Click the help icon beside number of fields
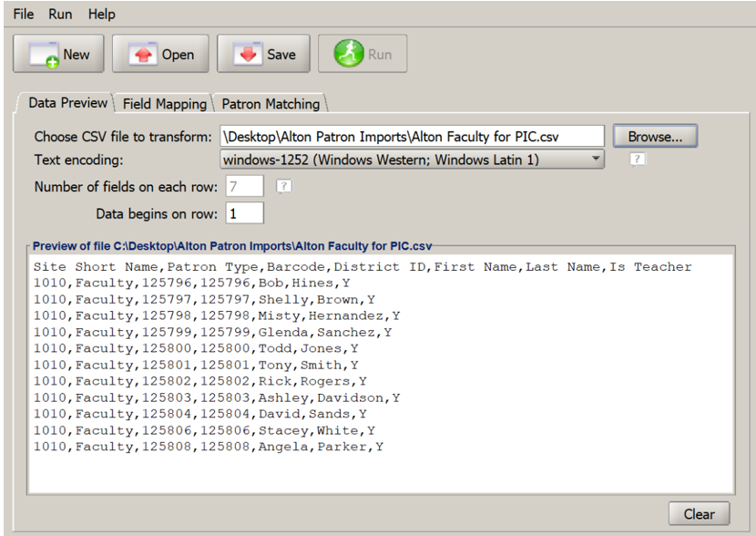The width and height of the screenshot is (756, 536). coord(282,185)
